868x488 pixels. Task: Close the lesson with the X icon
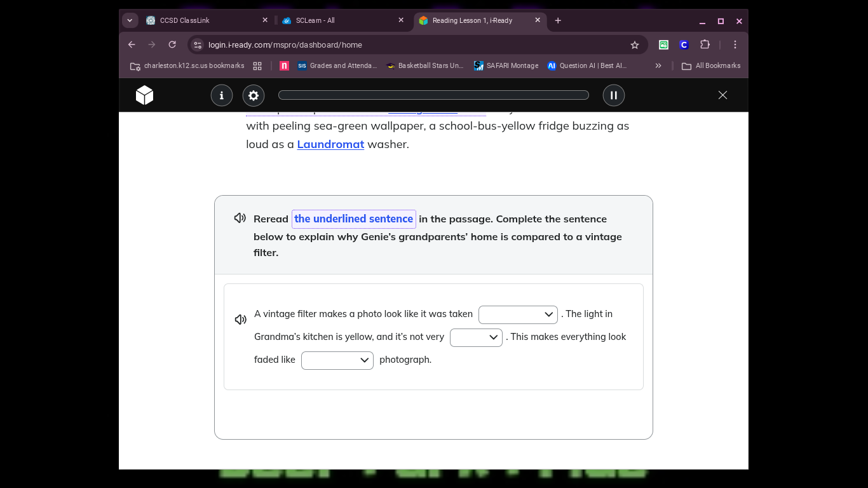click(722, 95)
